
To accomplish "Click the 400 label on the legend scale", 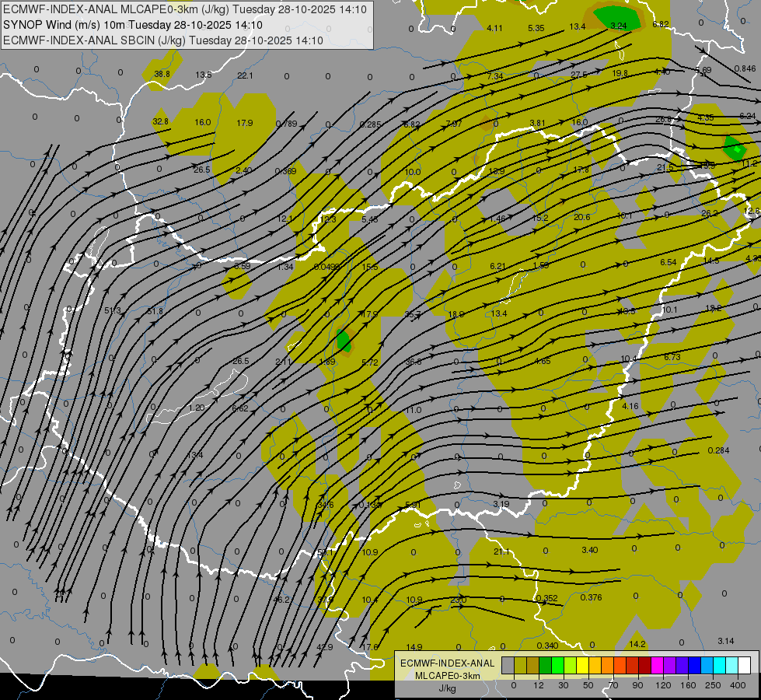I will click(738, 685).
